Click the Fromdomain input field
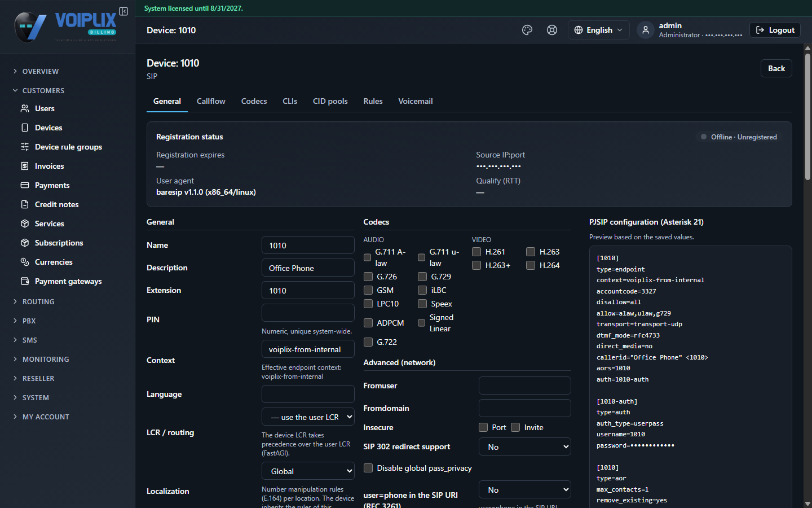 [525, 408]
